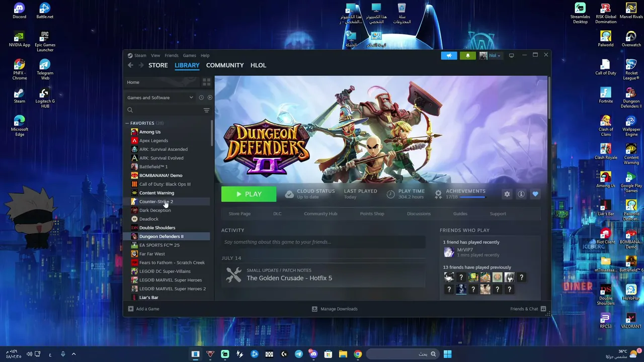This screenshot has width=644, height=362.
Task: Expand the hidden system tray icons
Action: coord(73,354)
